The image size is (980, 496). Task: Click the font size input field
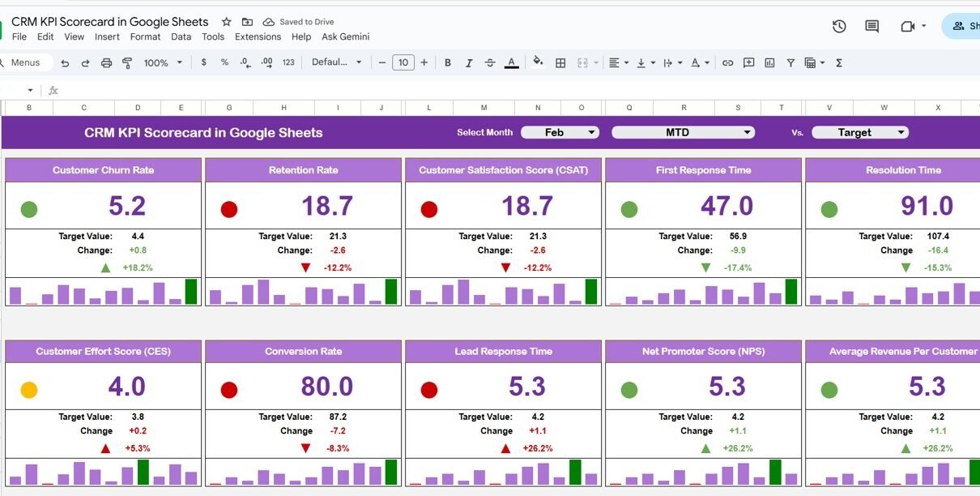point(403,62)
